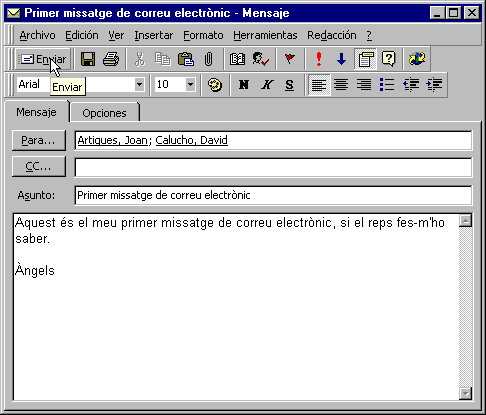Open the Formato menu

203,35
